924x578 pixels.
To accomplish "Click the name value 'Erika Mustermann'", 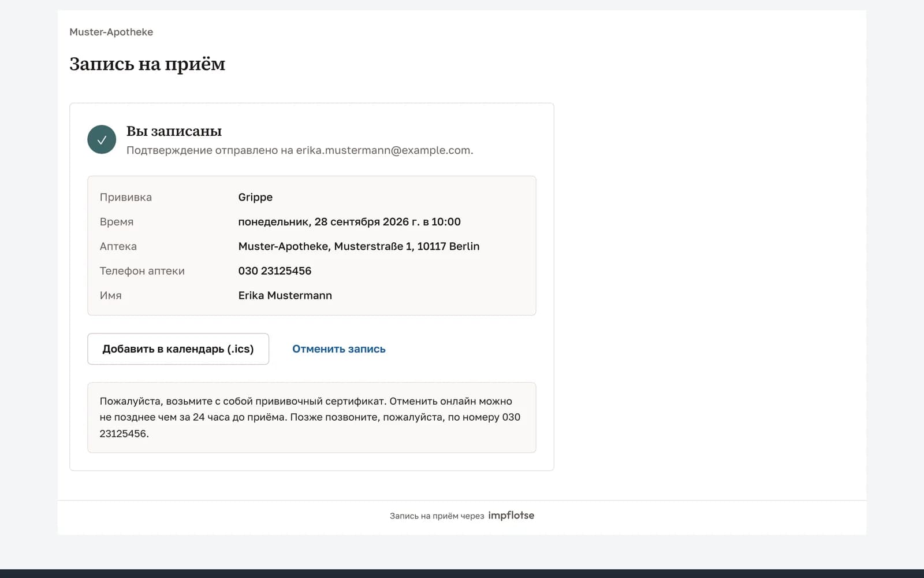I will tap(285, 295).
